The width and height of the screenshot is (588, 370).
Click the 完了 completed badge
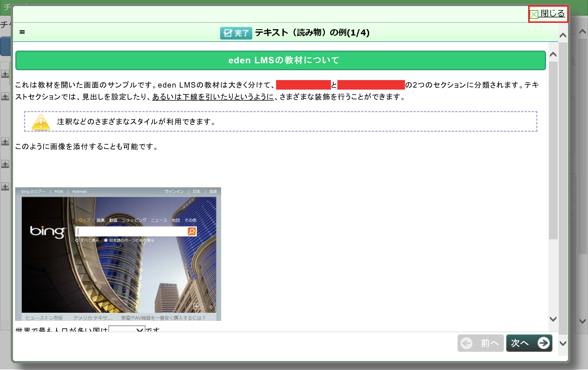(x=236, y=33)
